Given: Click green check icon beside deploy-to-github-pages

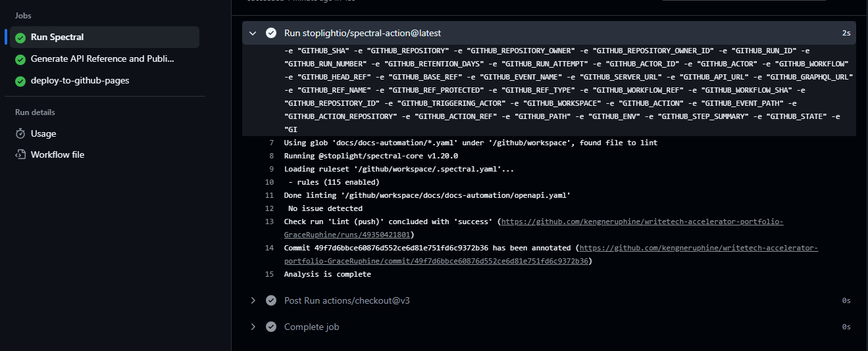Looking at the screenshot, I should (x=20, y=81).
